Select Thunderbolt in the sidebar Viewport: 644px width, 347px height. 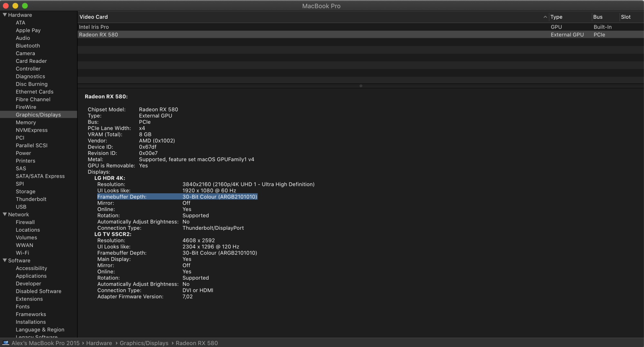click(x=31, y=199)
